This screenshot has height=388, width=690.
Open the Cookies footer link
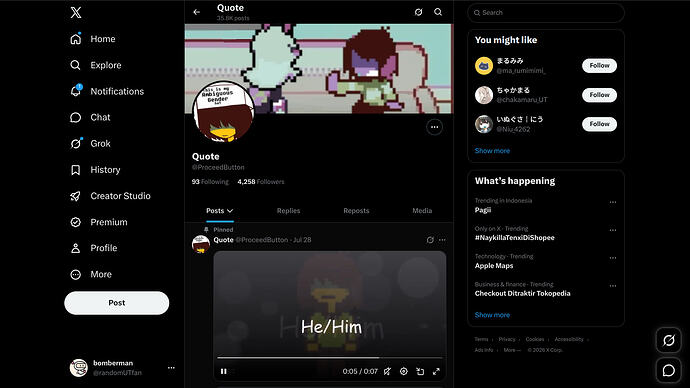[535, 339]
